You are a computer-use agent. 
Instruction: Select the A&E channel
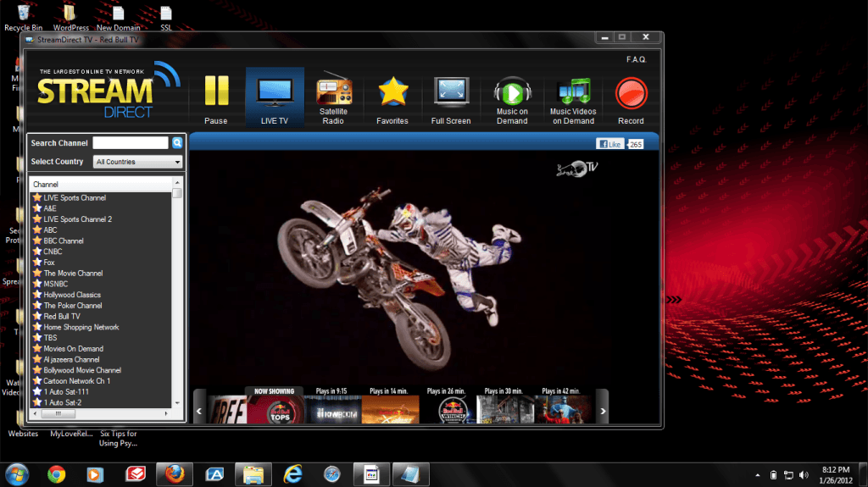pos(50,208)
